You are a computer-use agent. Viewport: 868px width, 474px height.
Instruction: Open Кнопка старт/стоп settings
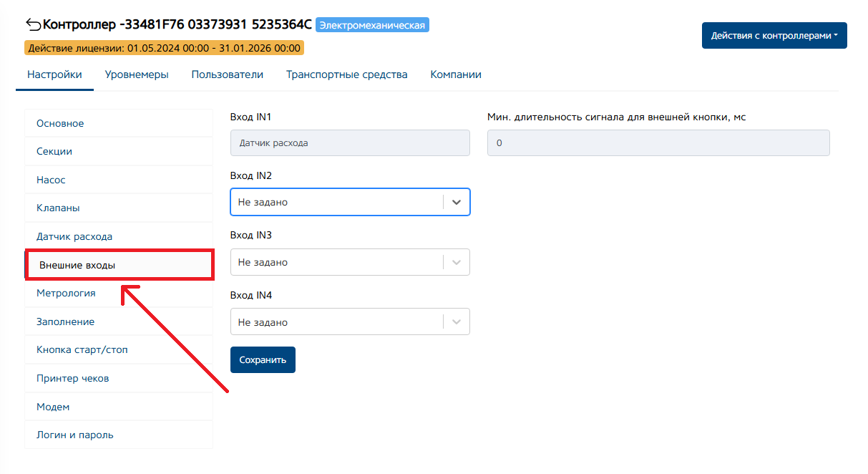(82, 350)
